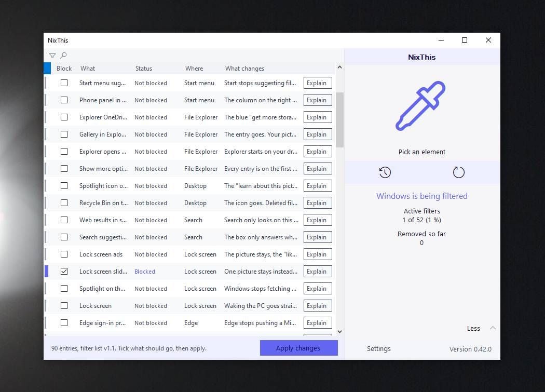545x392 pixels.
Task: Click the scrollbar down arrow
Action: coord(339,331)
